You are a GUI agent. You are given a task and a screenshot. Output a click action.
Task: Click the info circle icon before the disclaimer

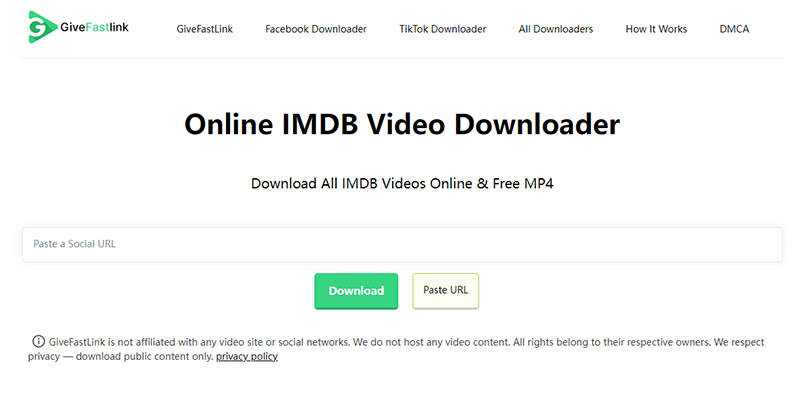(x=39, y=342)
